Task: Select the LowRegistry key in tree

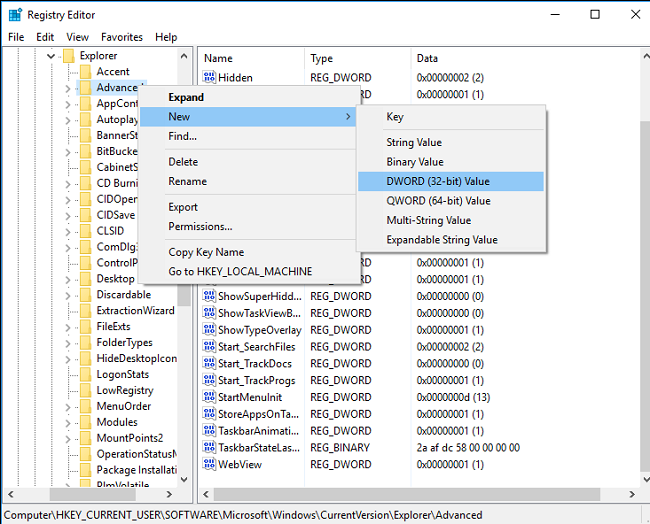Action: (124, 391)
